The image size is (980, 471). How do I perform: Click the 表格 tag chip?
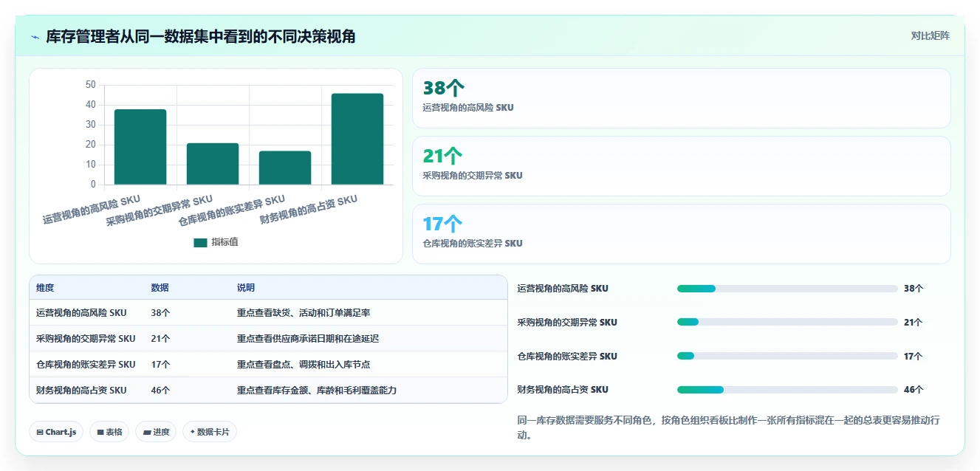[109, 432]
